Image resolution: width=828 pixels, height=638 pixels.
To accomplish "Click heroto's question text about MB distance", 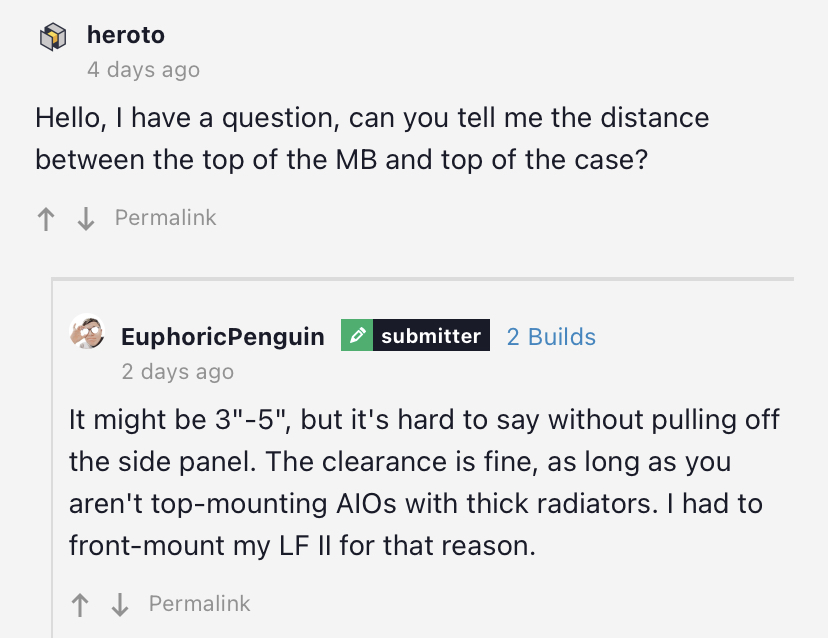I will point(372,139).
